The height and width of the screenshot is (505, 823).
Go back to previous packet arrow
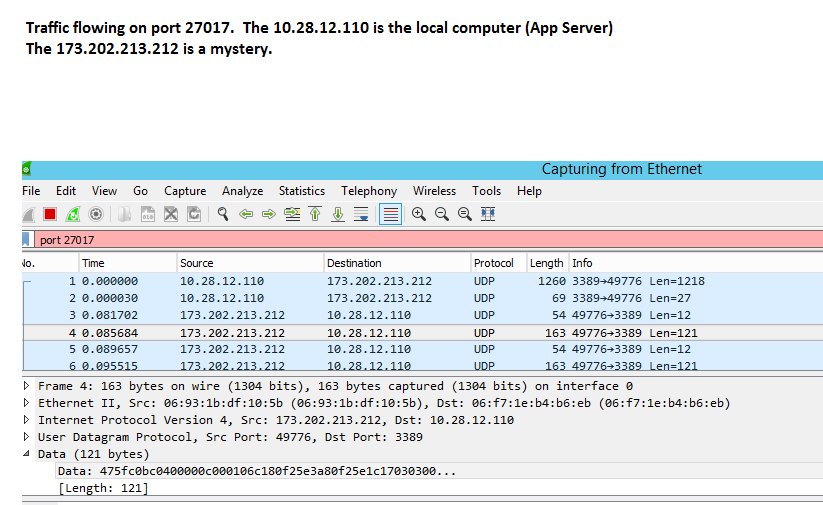[247, 214]
